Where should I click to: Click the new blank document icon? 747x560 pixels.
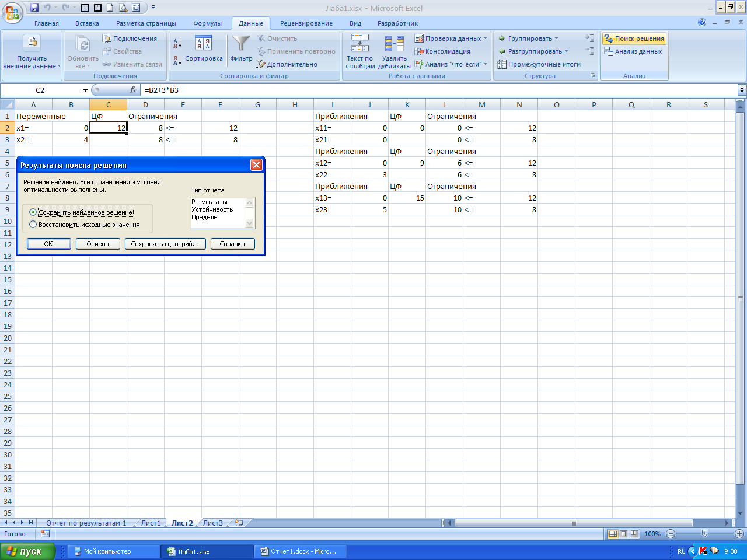tap(110, 8)
